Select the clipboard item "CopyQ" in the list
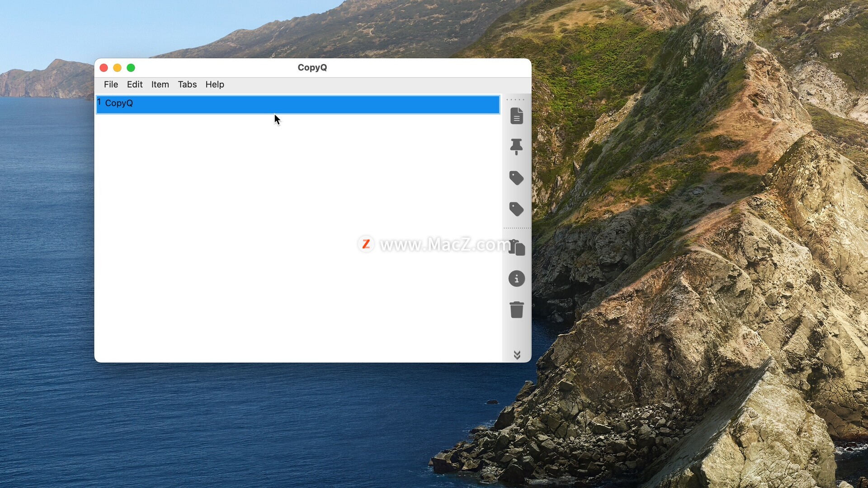The width and height of the screenshot is (868, 488). pyautogui.click(x=298, y=104)
